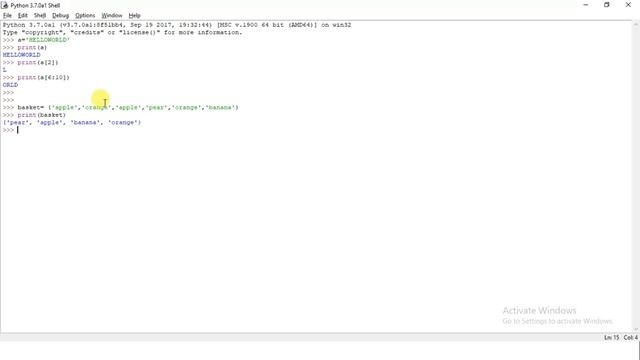Minimize the Python Shell window
The height and width of the screenshot is (360, 640).
tap(586, 5)
